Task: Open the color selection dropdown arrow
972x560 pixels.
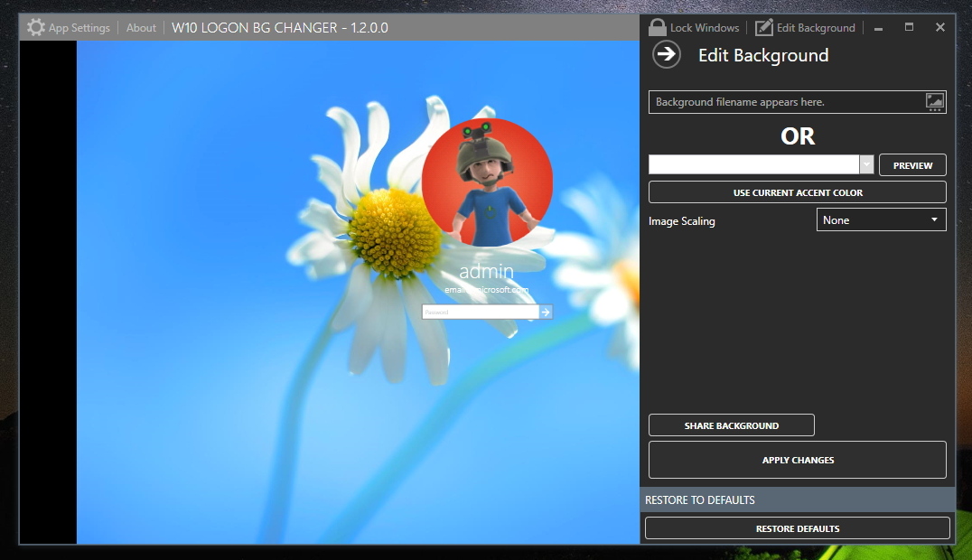Action: point(866,164)
